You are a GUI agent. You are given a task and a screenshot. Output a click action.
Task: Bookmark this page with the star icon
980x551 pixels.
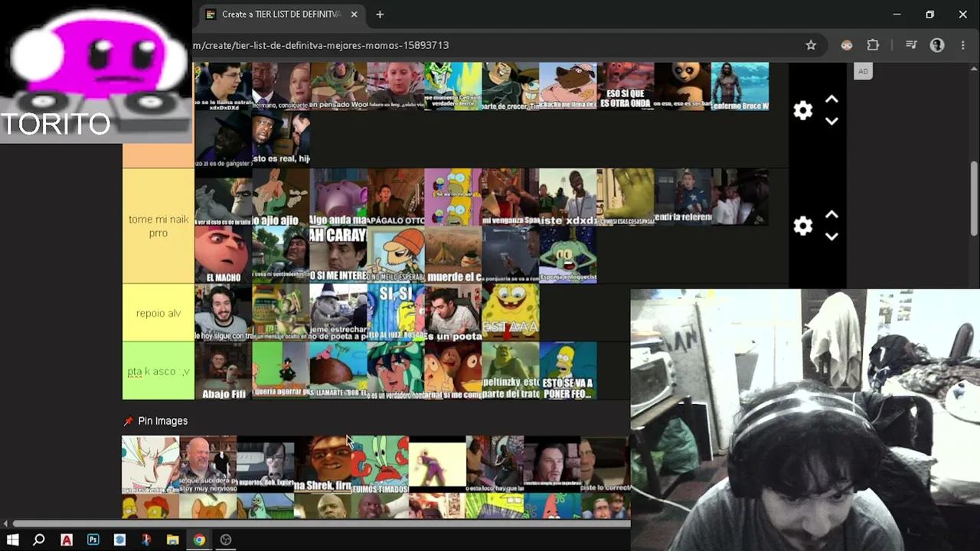point(811,45)
